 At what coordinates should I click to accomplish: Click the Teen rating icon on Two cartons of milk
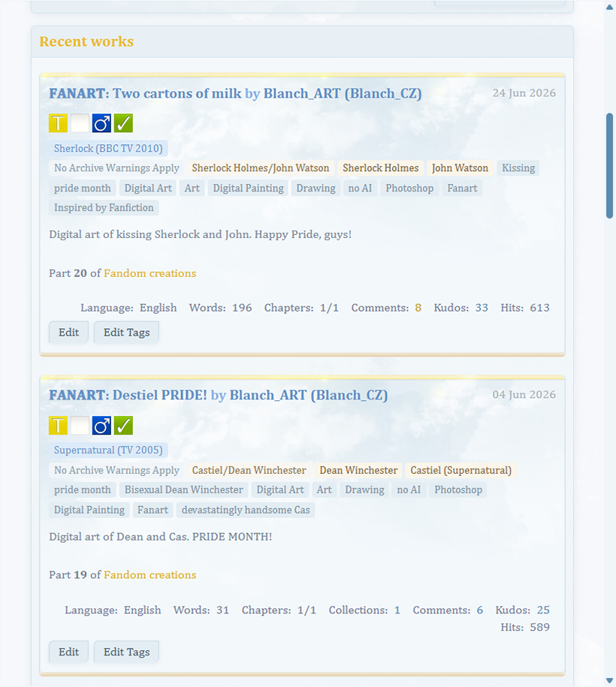(59, 123)
